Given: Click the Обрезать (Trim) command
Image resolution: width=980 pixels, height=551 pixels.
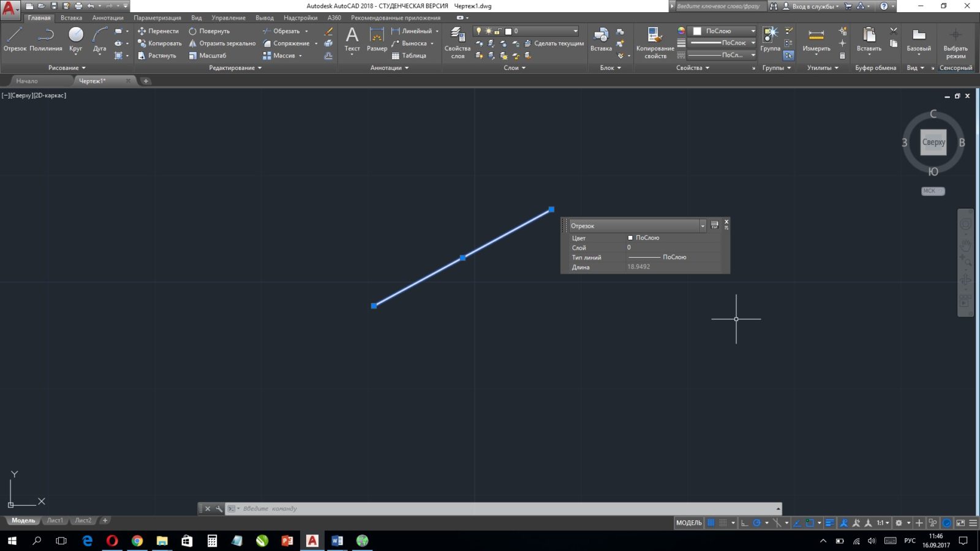Looking at the screenshot, I should (x=281, y=31).
